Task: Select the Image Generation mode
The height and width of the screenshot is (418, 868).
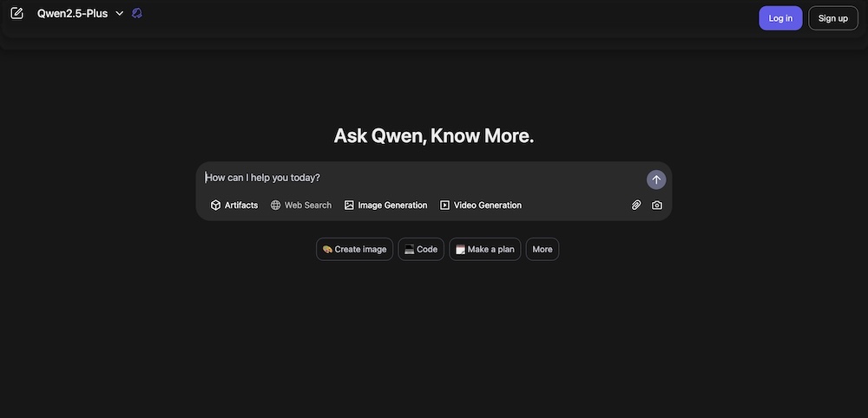Action: coord(386,206)
